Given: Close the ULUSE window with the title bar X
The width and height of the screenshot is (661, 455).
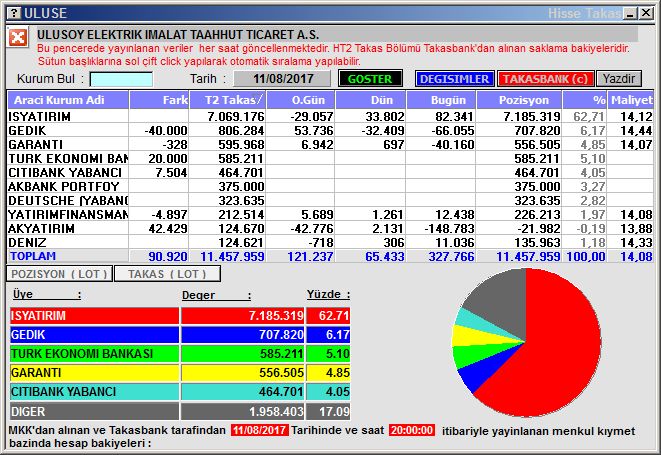Looking at the screenshot, I should [x=645, y=13].
